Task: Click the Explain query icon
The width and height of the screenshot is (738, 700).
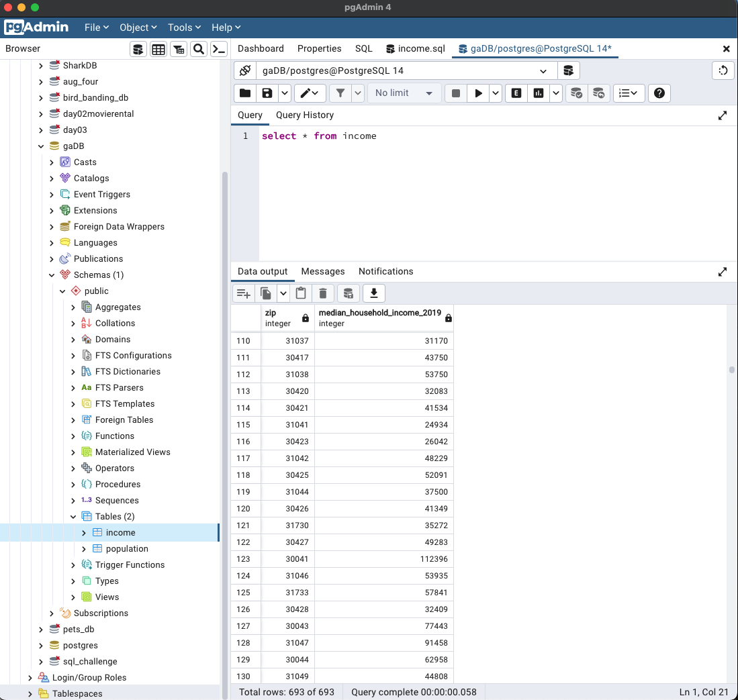Action: pos(516,93)
